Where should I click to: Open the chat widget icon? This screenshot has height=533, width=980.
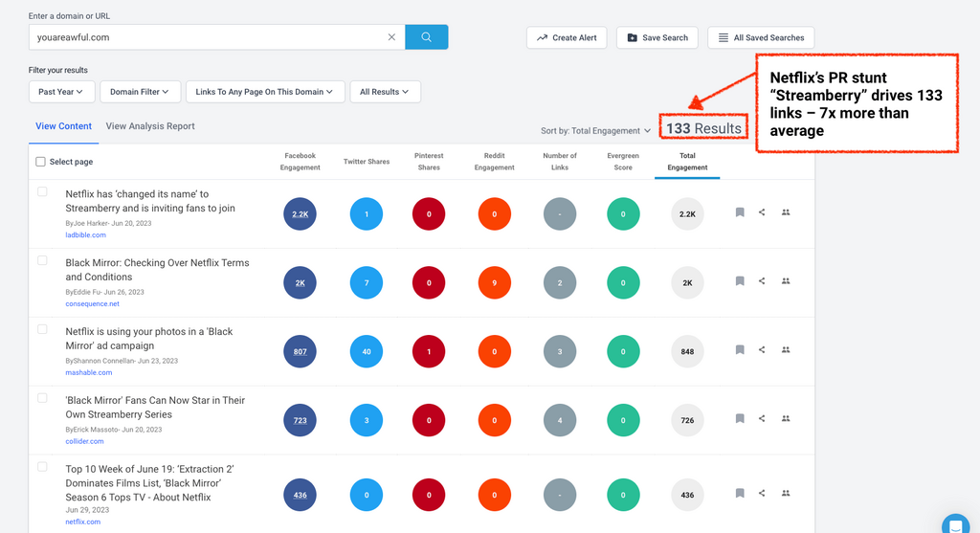point(955,524)
